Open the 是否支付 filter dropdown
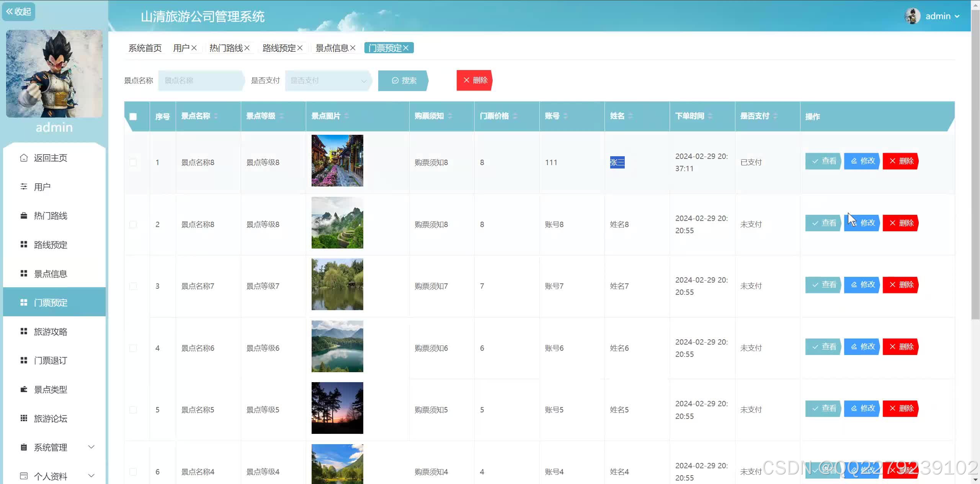This screenshot has width=980, height=484. click(x=327, y=80)
